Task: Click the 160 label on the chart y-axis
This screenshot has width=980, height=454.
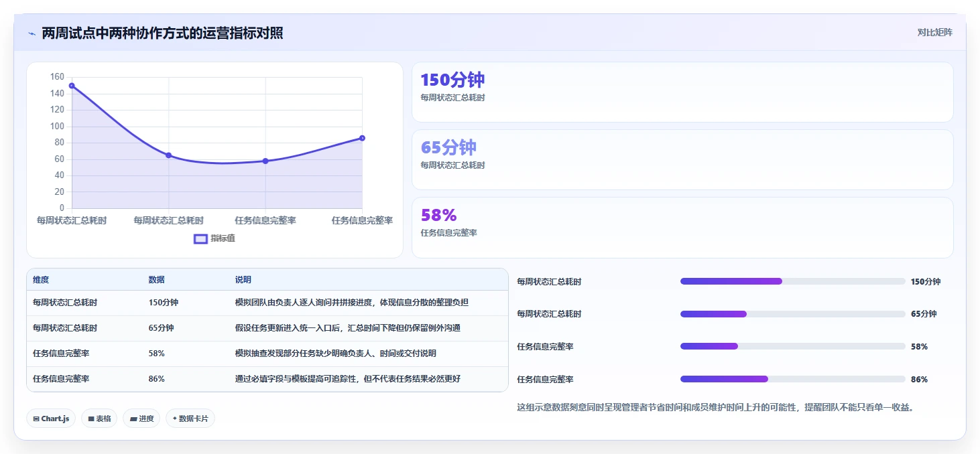Action: pyautogui.click(x=58, y=77)
